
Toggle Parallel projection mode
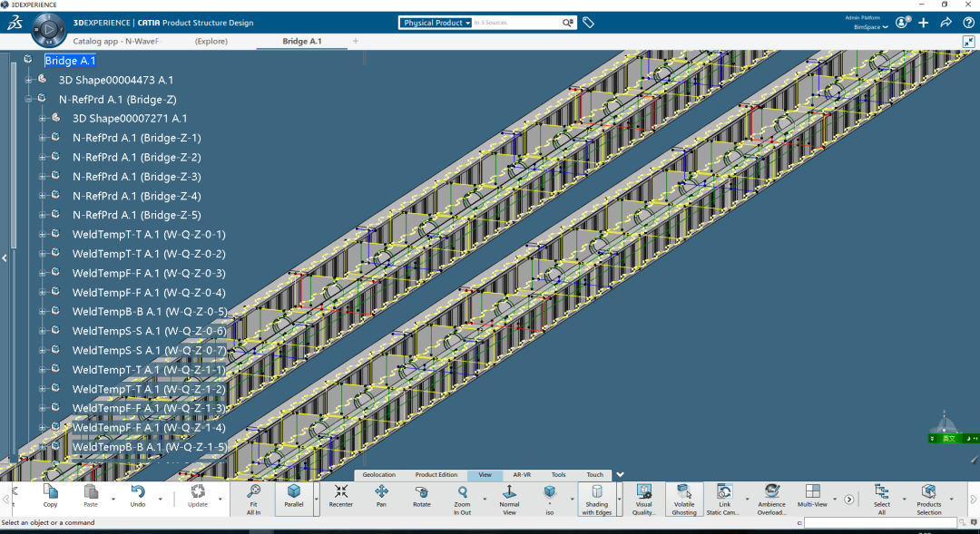point(294,495)
